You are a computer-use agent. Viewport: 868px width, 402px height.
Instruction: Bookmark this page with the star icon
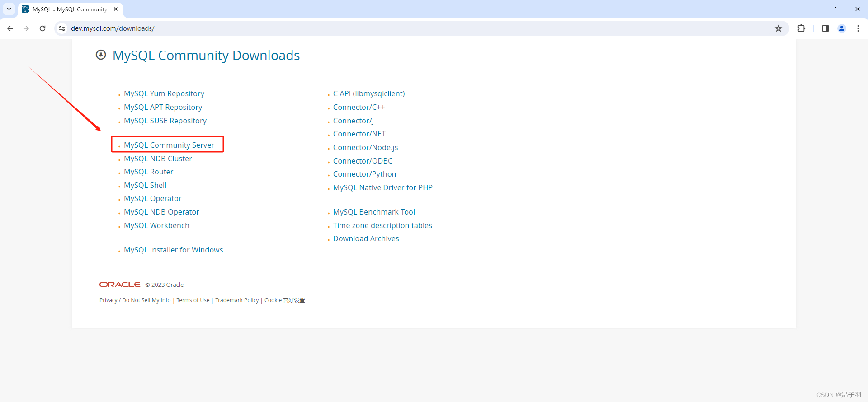coord(778,28)
